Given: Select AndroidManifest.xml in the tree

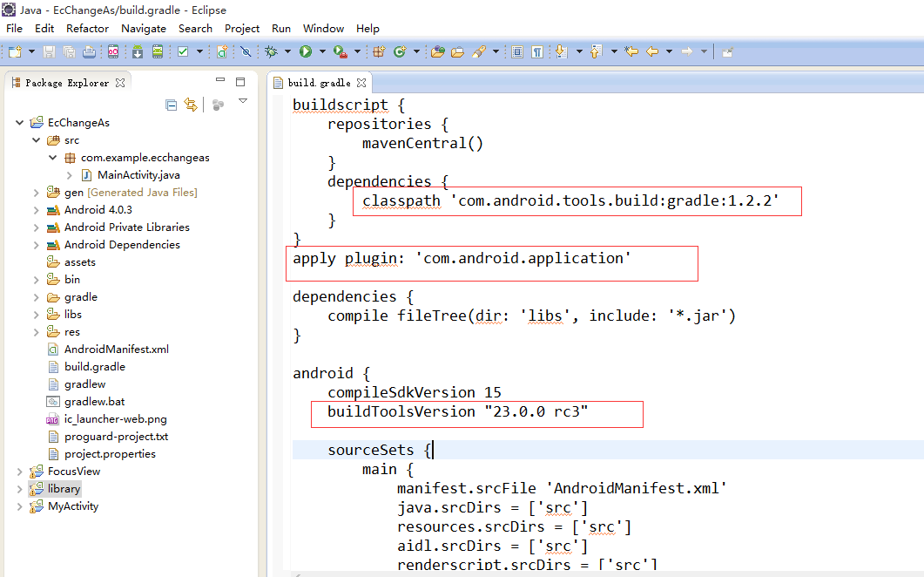Looking at the screenshot, I should pos(116,350).
